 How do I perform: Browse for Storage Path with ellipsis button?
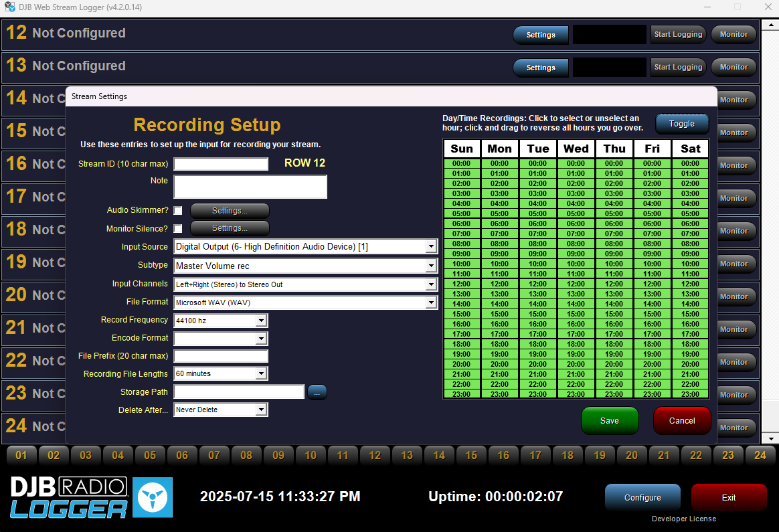317,392
